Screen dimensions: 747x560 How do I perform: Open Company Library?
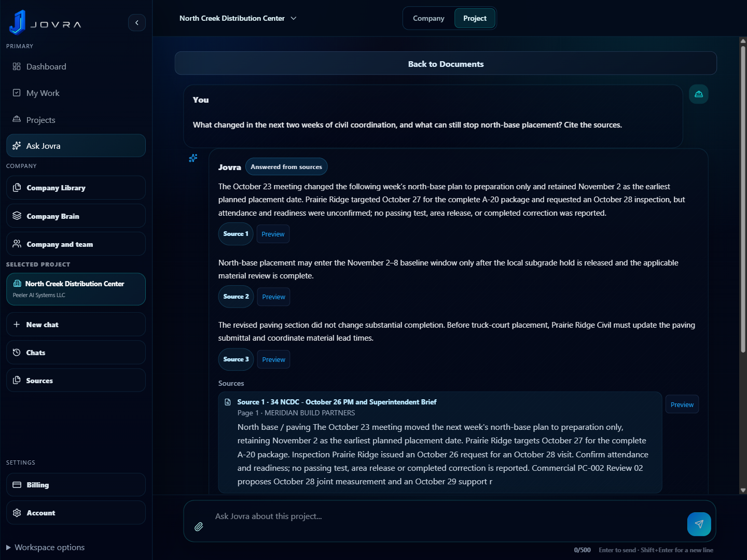76,188
